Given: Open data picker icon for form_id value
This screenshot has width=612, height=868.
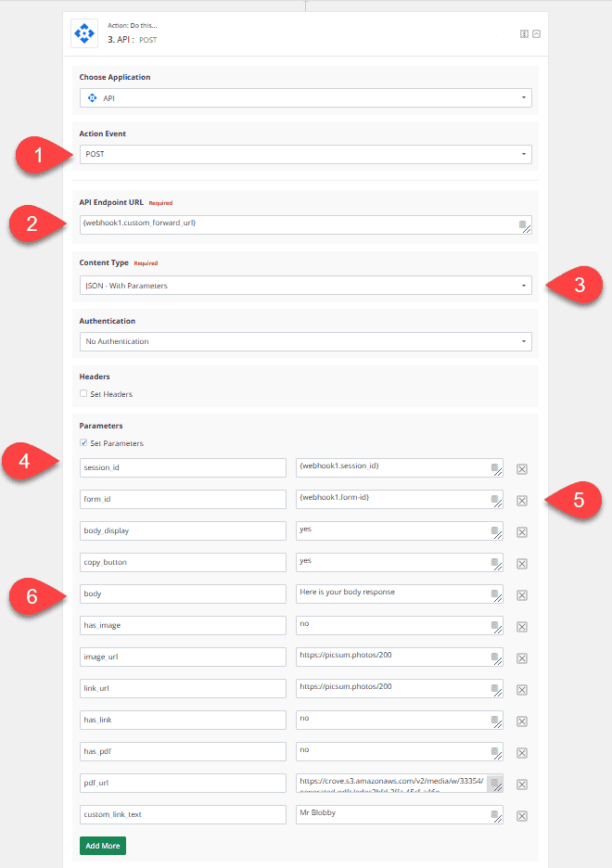Looking at the screenshot, I should coord(495,499).
